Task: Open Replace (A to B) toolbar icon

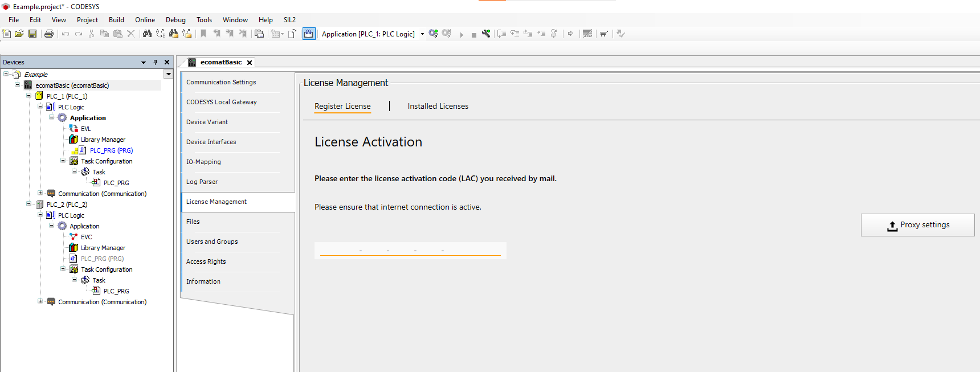Action: point(161,34)
